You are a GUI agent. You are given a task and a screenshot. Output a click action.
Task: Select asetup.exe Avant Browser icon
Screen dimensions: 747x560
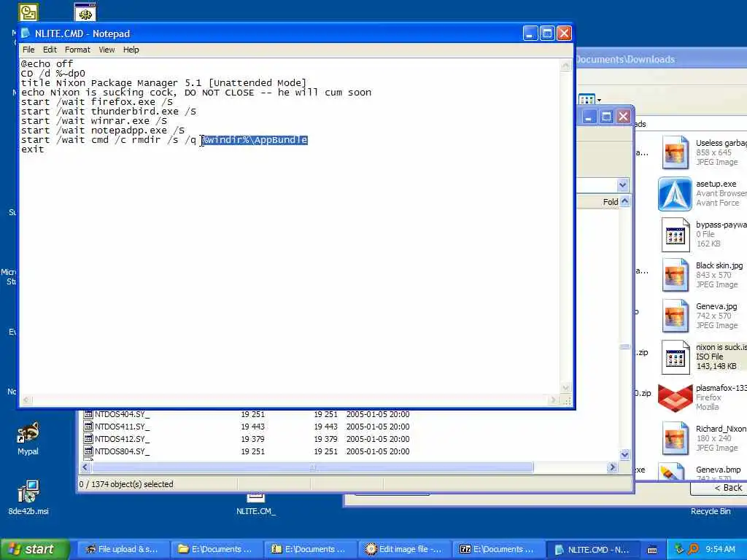pos(675,194)
